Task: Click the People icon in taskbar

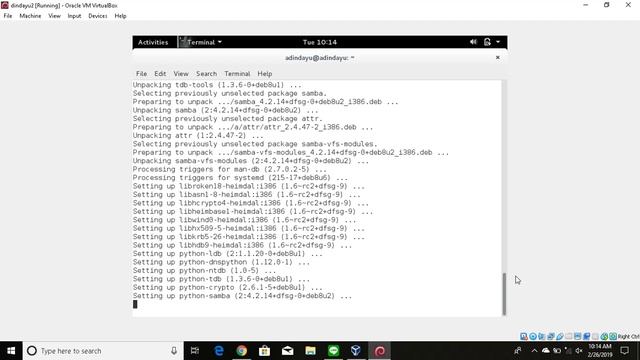Action: 518,350
